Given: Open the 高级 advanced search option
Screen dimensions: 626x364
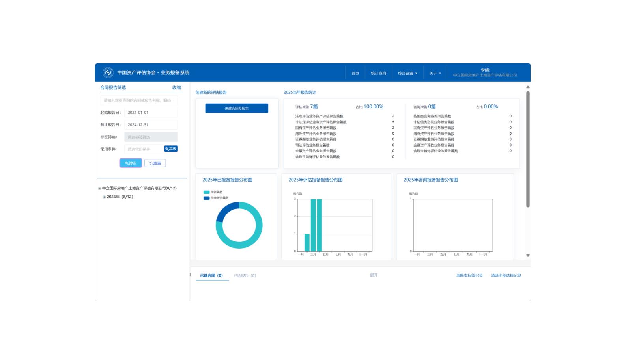Looking at the screenshot, I should point(171,149).
